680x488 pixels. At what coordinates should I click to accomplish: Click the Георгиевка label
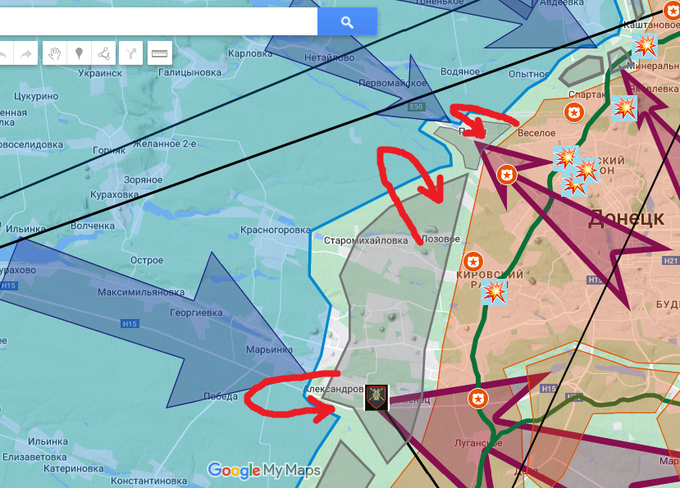click(x=196, y=313)
